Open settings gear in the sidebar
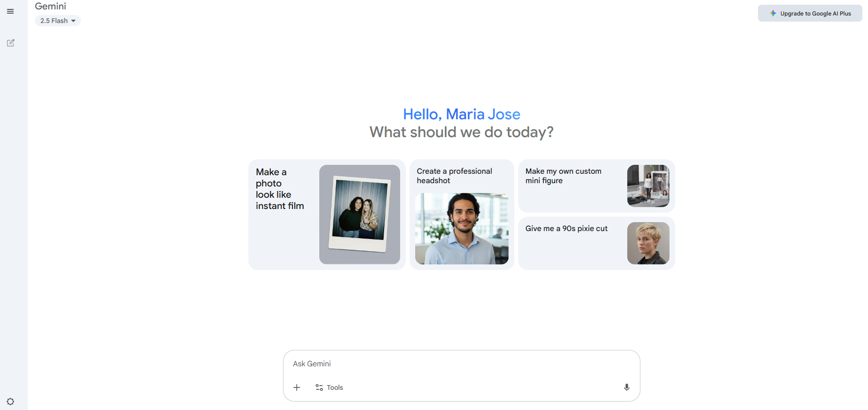 point(10,402)
